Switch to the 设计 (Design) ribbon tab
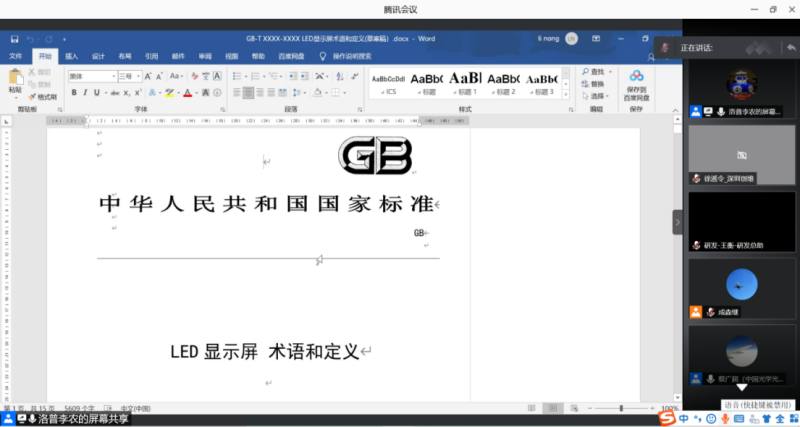800x427 pixels. click(x=98, y=56)
